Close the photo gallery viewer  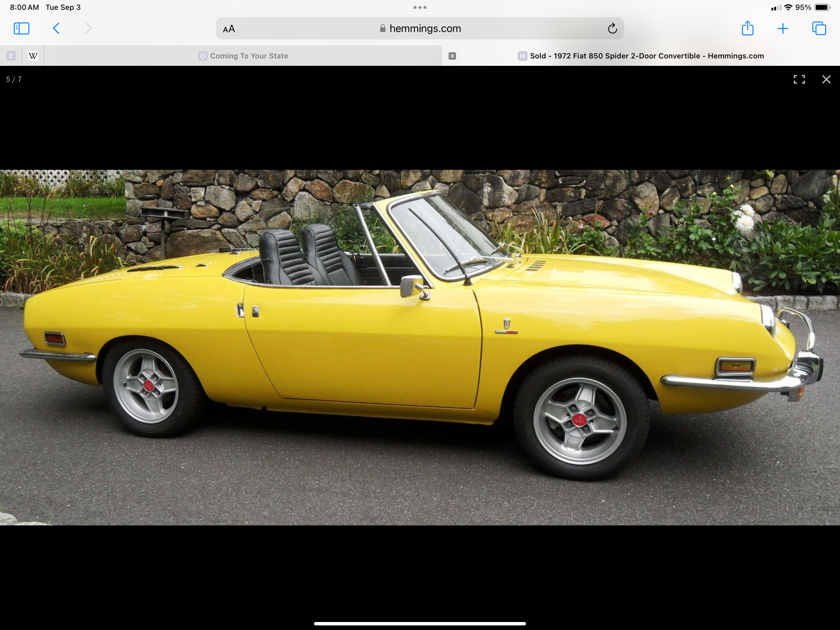pos(826,79)
